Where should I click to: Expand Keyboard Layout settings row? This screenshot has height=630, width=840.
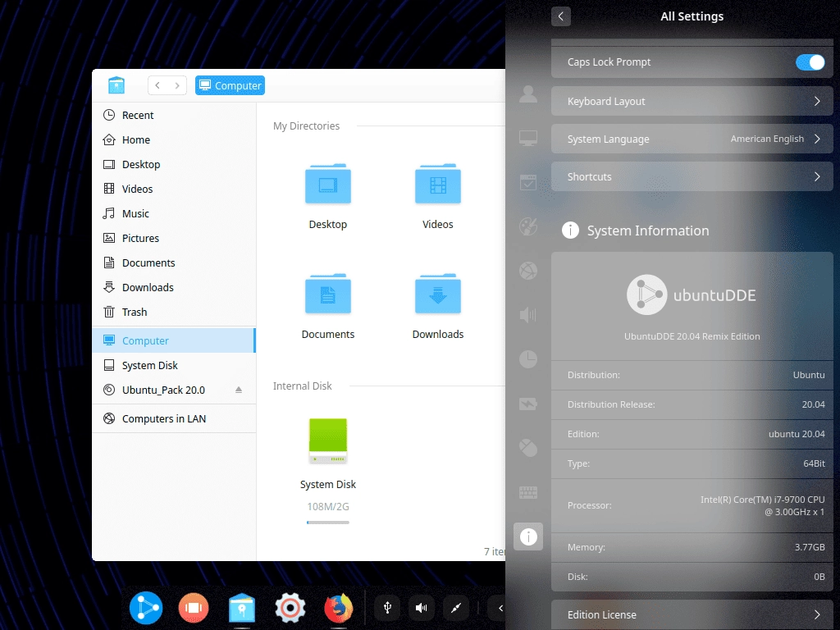692,101
